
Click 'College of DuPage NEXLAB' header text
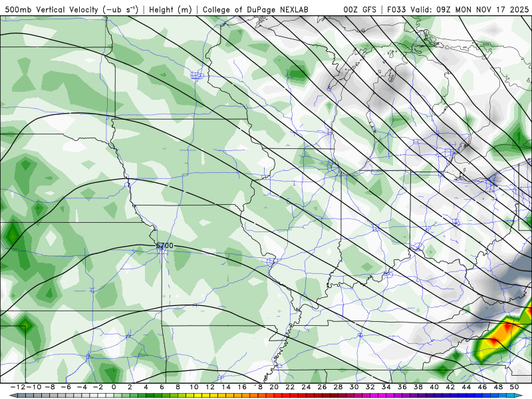[255, 10]
